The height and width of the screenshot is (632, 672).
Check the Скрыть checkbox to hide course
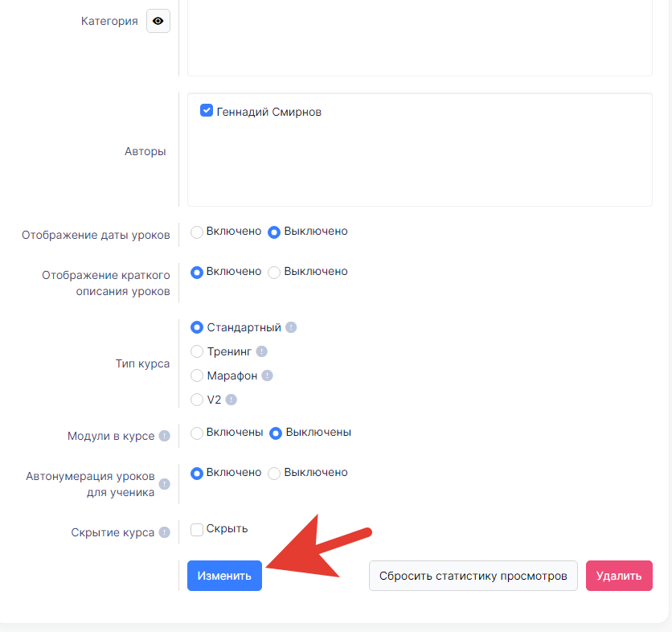click(x=197, y=529)
